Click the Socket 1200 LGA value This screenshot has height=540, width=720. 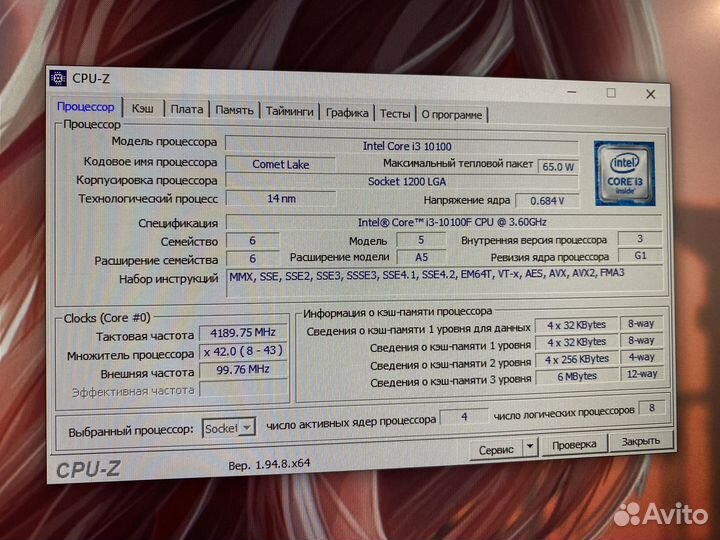click(402, 181)
